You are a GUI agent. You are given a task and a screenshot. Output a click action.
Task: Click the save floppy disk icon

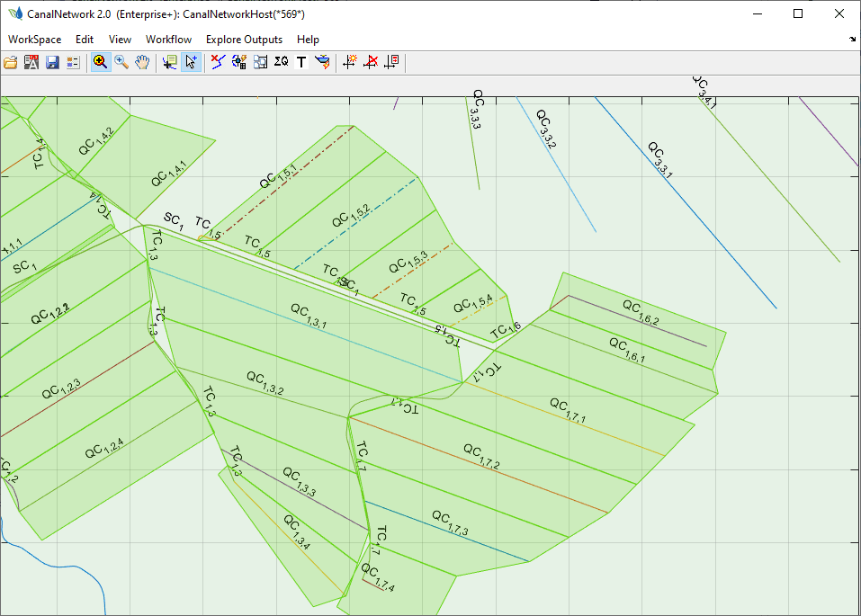[52, 62]
